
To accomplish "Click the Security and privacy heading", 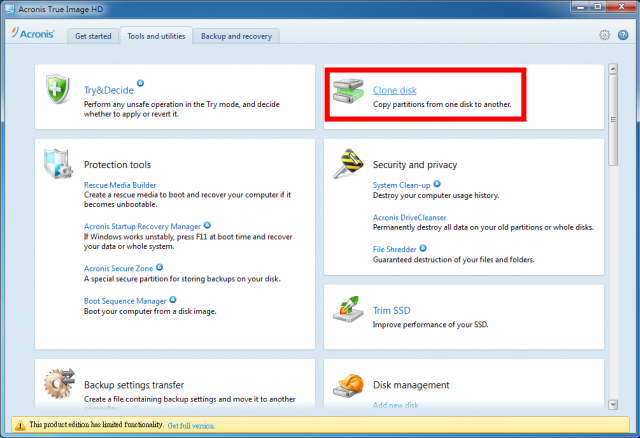I will pyautogui.click(x=415, y=165).
